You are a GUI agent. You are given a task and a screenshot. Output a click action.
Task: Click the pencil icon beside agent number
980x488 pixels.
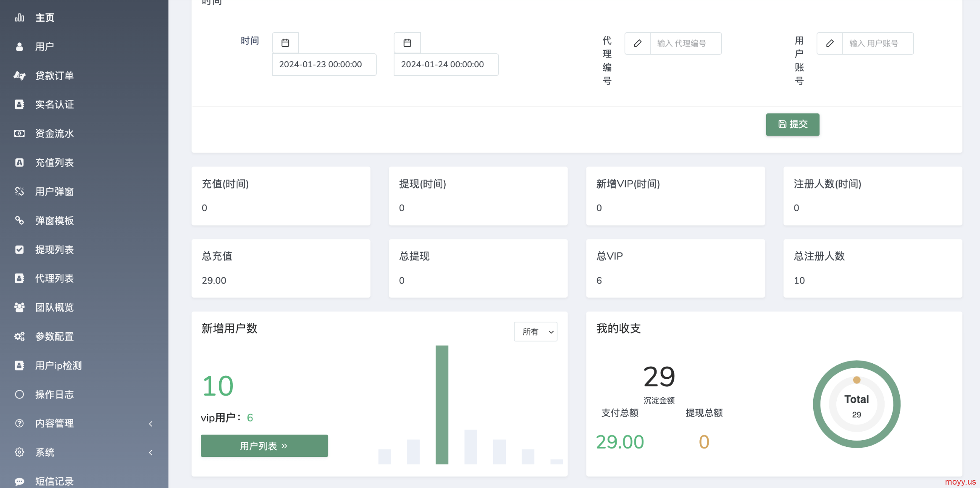(x=637, y=43)
